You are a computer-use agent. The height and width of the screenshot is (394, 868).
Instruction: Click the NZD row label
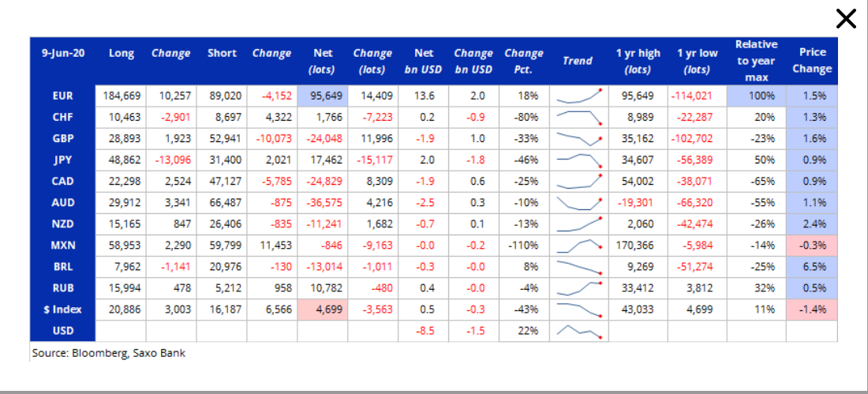tap(63, 224)
